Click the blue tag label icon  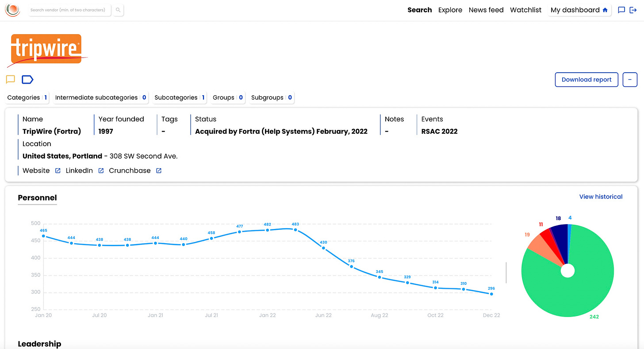27,80
